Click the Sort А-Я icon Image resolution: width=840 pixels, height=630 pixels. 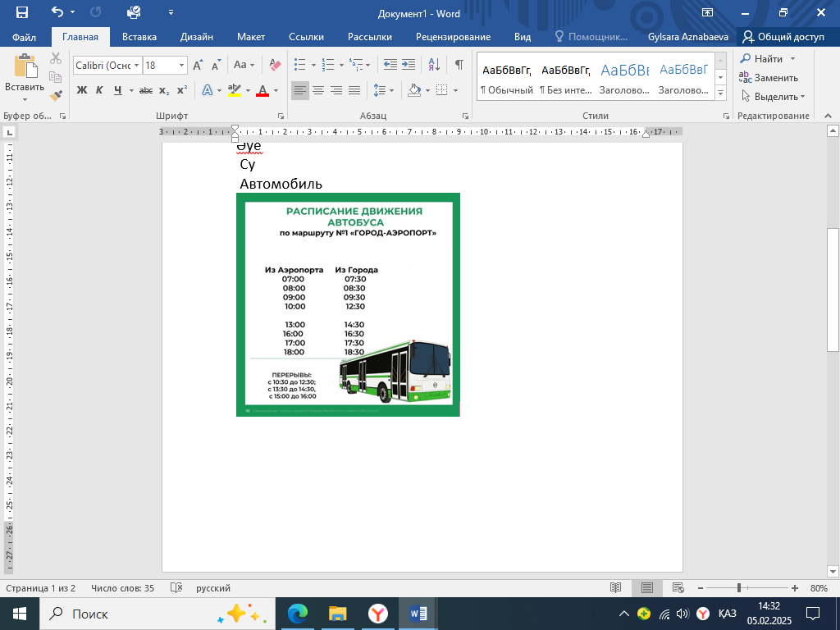tap(434, 65)
